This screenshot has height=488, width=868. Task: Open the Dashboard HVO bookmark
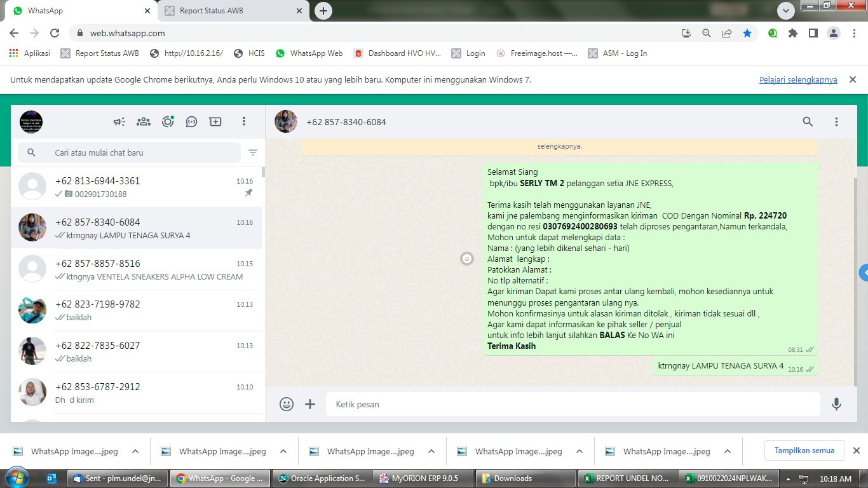(x=397, y=53)
